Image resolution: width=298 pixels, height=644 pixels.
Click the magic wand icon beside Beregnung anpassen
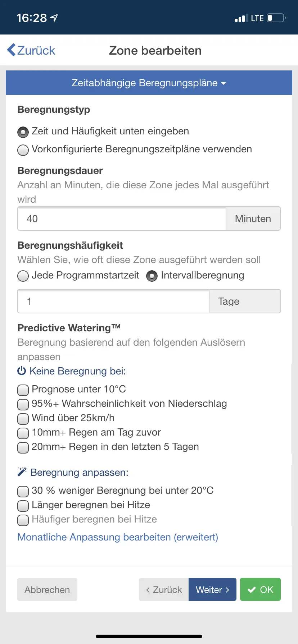tap(22, 472)
